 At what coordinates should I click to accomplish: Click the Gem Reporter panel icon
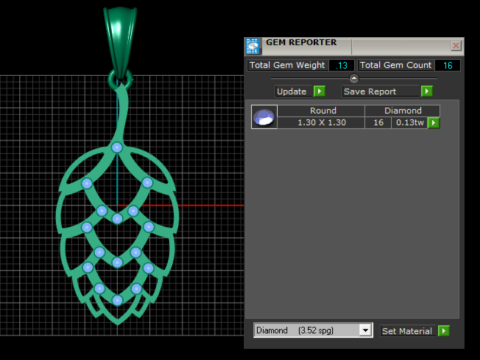[252, 46]
